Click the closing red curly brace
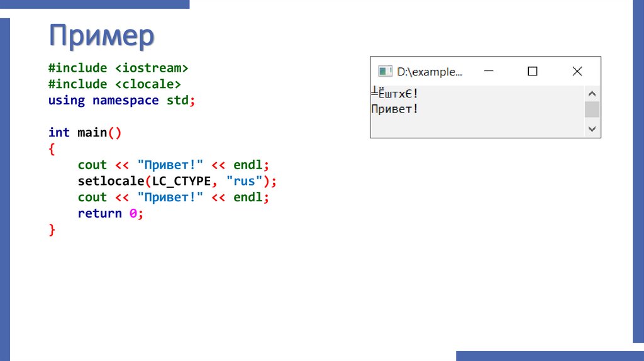 [x=52, y=230]
